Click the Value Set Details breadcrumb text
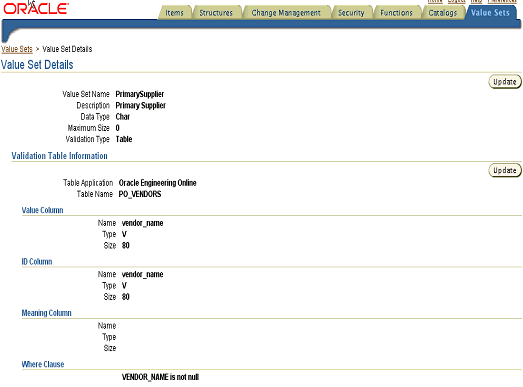The image size is (523, 387). 67,49
